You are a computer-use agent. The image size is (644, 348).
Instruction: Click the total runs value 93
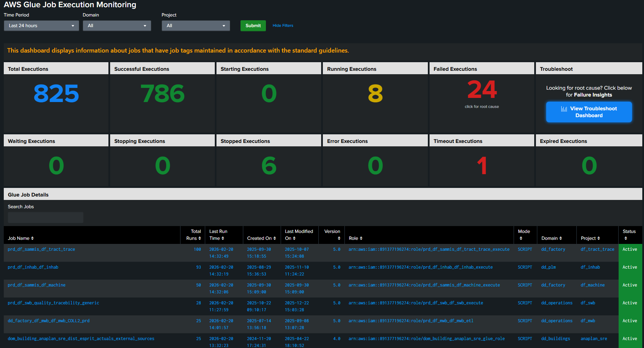[x=199, y=267]
